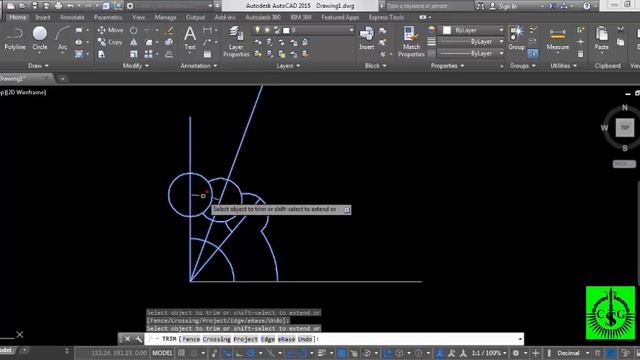Toggle MODEL space button in status bar
Image resolution: width=640 pixels, height=360 pixels.
(162, 353)
